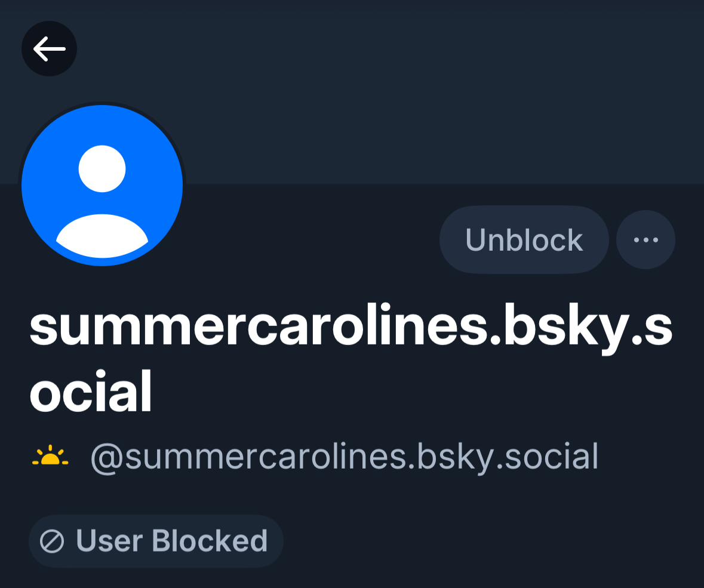Viewport: 704px width, 588px height.
Task: Go back using the arrow button
Action: [x=49, y=49]
